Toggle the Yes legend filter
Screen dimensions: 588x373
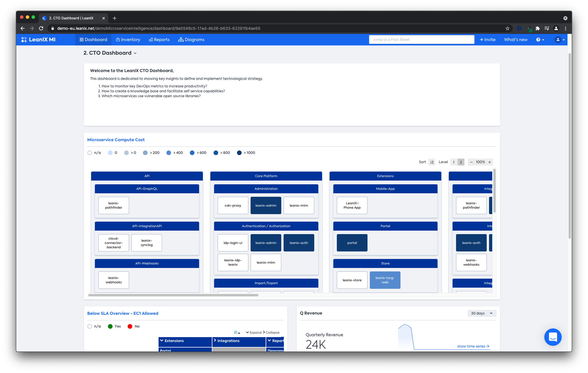[110, 326]
